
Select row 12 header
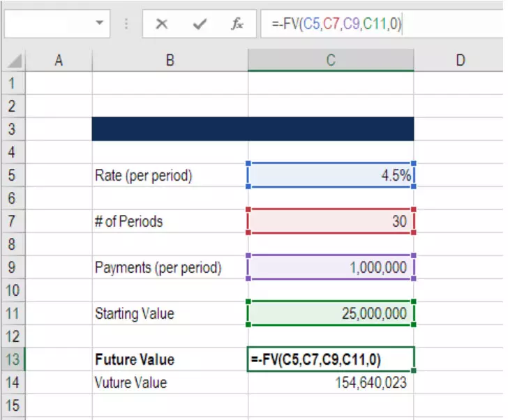(13, 336)
